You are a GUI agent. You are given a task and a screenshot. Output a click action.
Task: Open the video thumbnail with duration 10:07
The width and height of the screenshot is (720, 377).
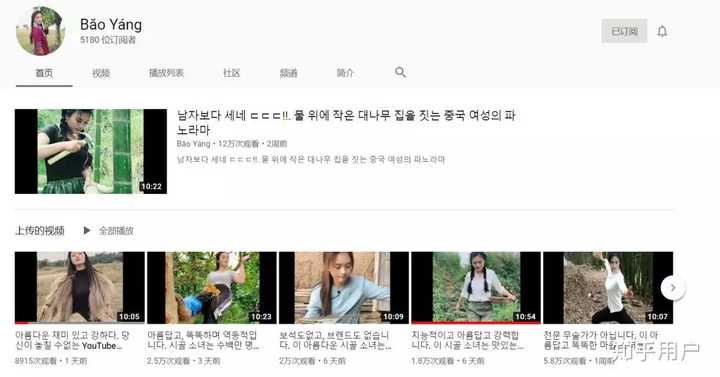(608, 287)
